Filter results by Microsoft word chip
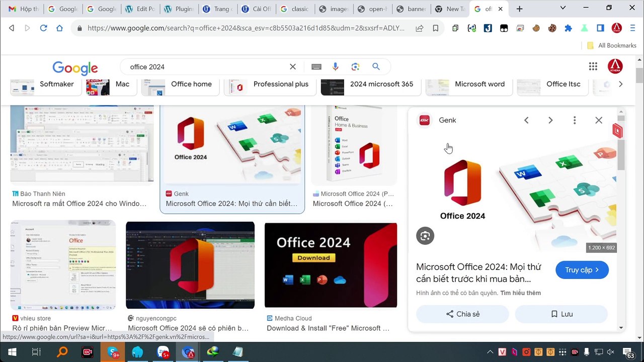 [x=469, y=85]
